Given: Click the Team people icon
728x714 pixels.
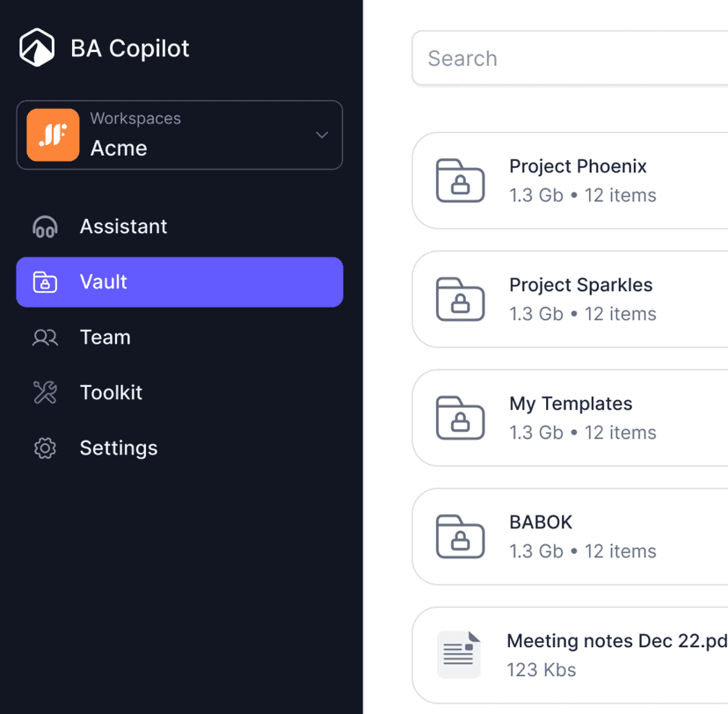Looking at the screenshot, I should coord(45,338).
